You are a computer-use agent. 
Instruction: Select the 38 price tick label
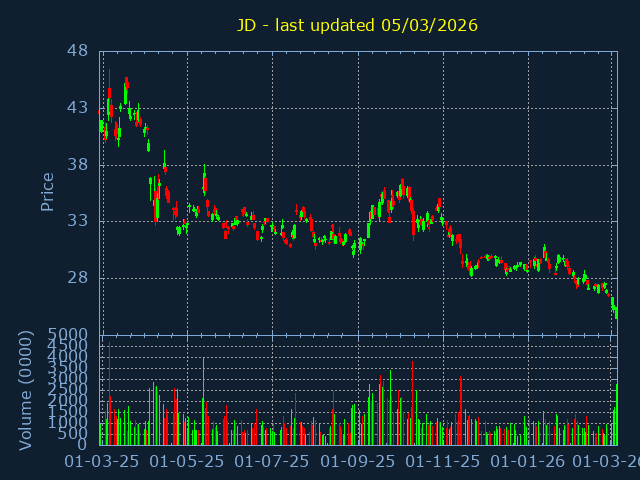click(x=79, y=165)
